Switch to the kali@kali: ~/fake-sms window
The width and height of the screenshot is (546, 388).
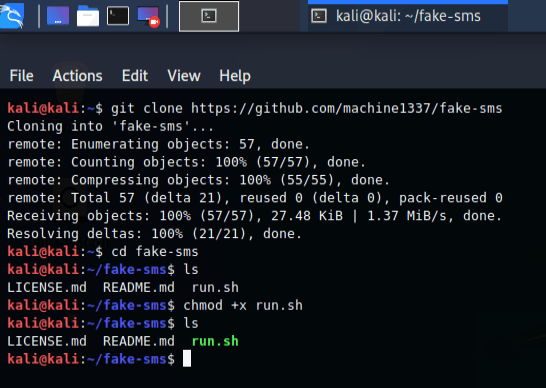(x=408, y=16)
